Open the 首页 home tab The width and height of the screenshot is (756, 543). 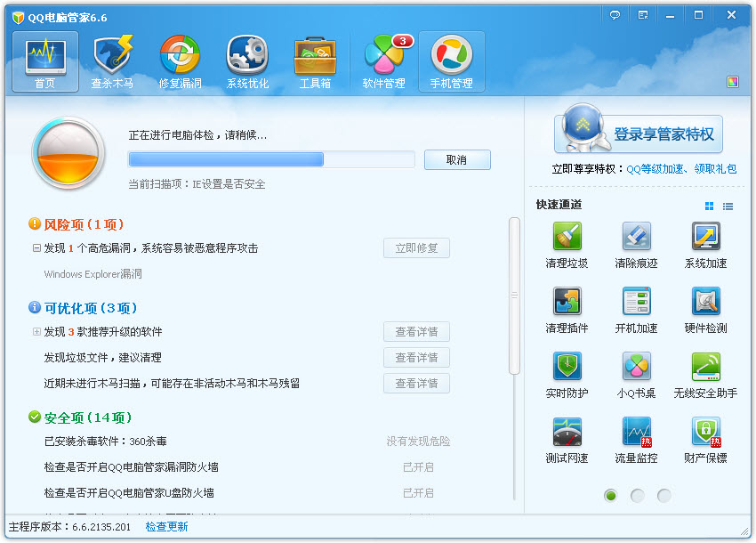[x=45, y=61]
